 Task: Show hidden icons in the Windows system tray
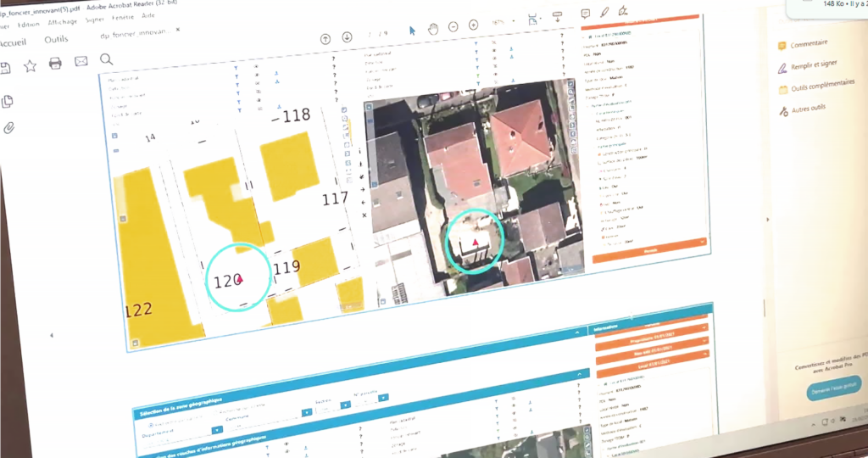(813, 425)
